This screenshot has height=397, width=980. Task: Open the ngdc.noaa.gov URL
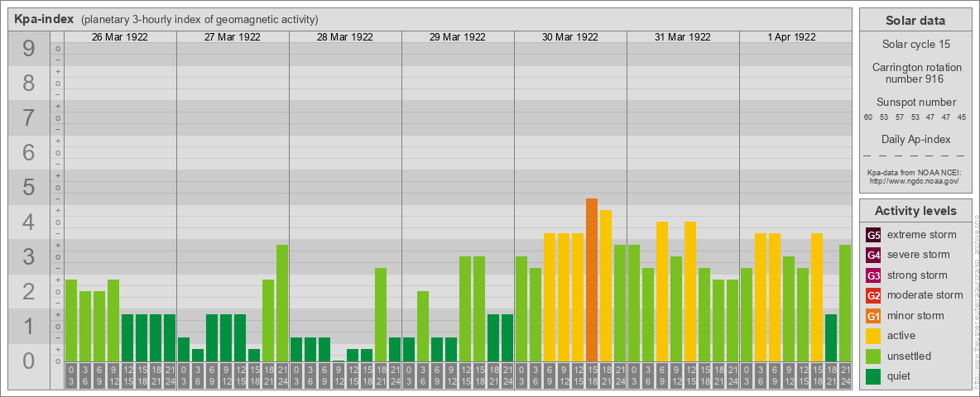[x=915, y=180]
